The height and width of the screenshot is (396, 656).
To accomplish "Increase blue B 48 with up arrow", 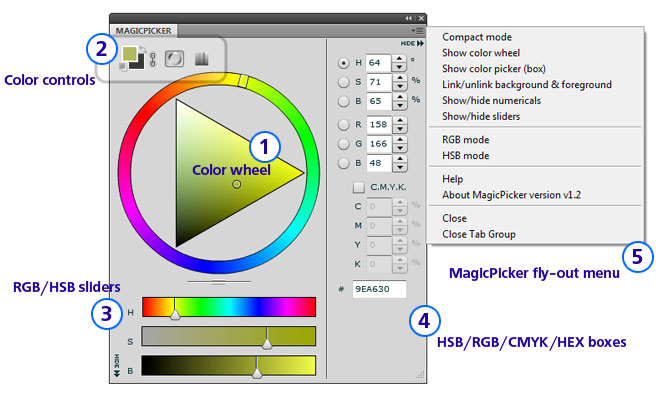I will tap(400, 159).
